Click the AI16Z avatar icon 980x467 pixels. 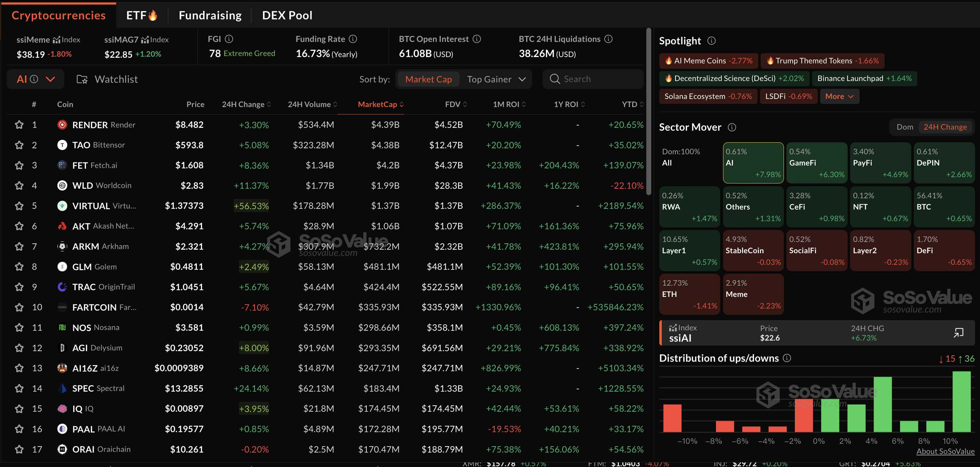(x=62, y=368)
